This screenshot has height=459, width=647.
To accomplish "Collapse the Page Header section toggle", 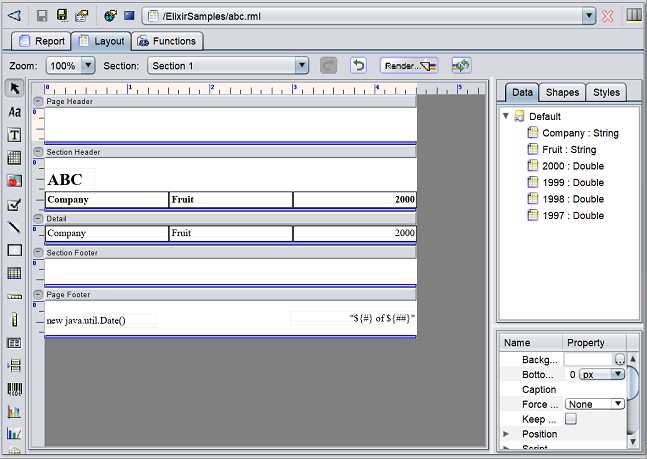I will [x=38, y=102].
